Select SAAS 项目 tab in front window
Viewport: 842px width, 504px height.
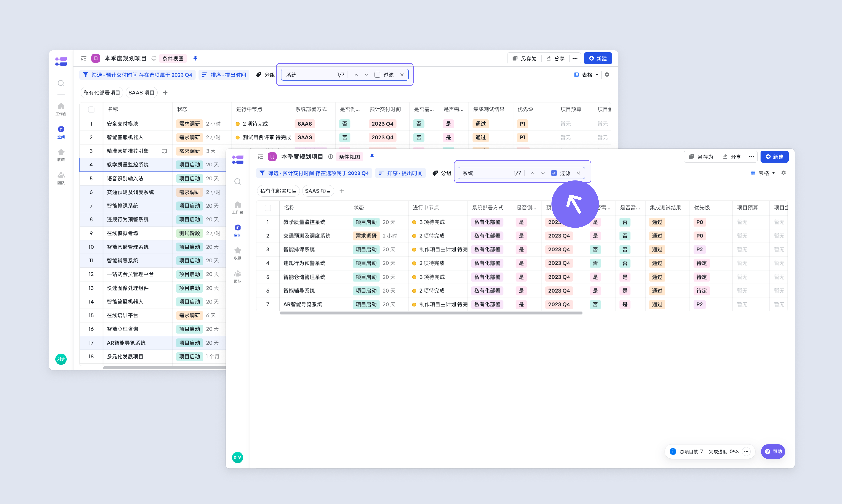point(318,191)
